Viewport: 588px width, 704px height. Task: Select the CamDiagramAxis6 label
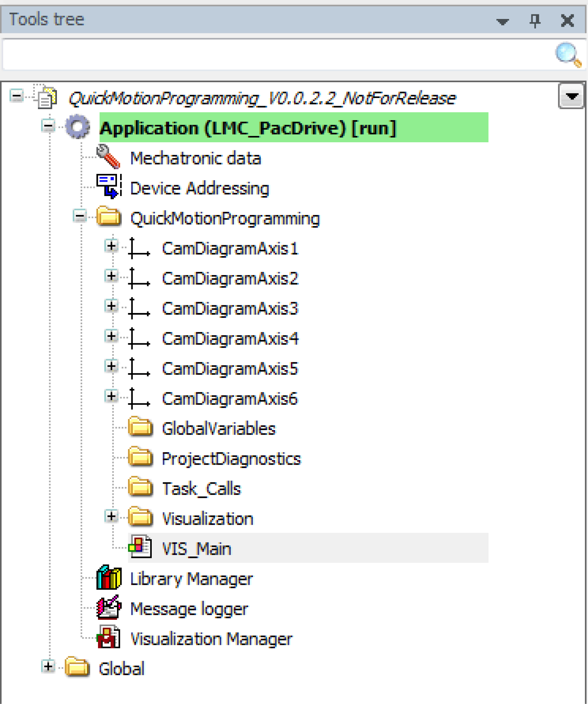pos(230,399)
